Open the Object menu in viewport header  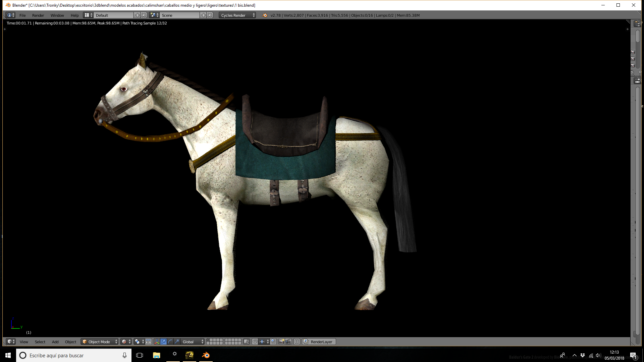point(70,342)
